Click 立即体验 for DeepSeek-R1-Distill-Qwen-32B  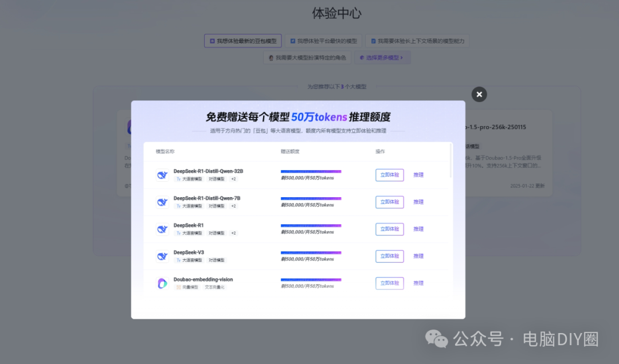(389, 175)
